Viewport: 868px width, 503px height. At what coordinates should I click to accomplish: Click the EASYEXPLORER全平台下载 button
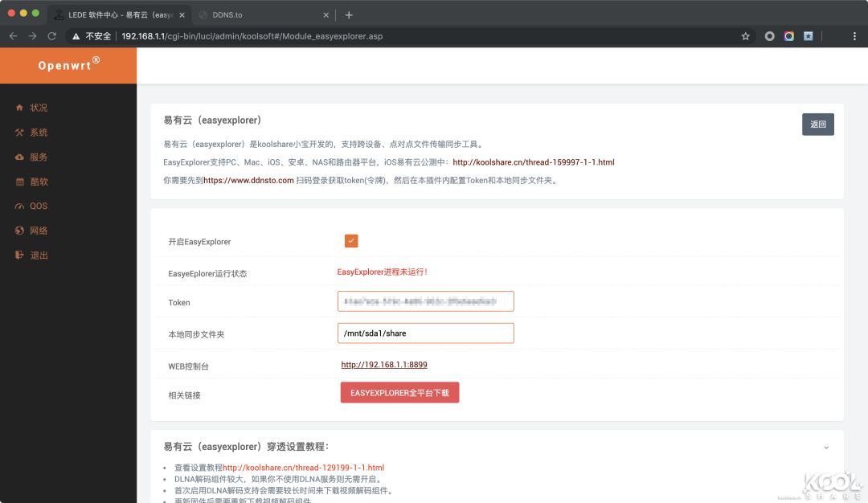click(x=399, y=392)
